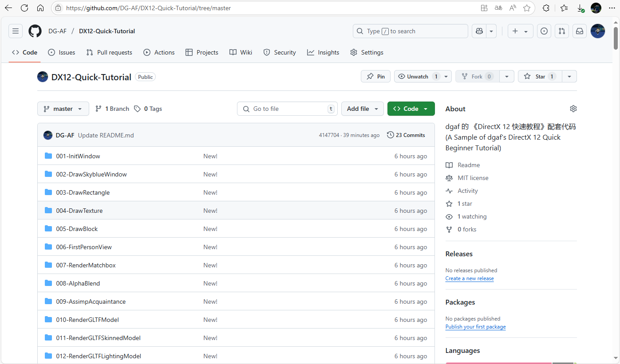
Task: Open the user avatar in GitHub header
Action: (x=598, y=31)
